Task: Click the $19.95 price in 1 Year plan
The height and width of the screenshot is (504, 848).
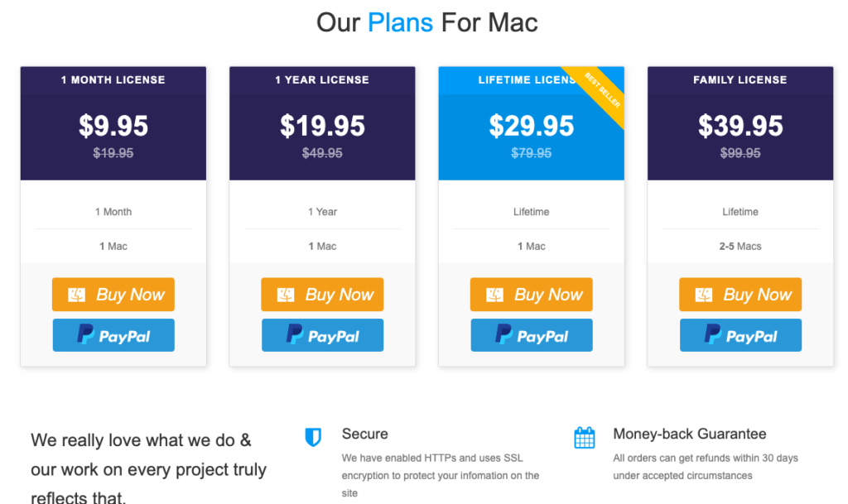Action: click(x=322, y=126)
